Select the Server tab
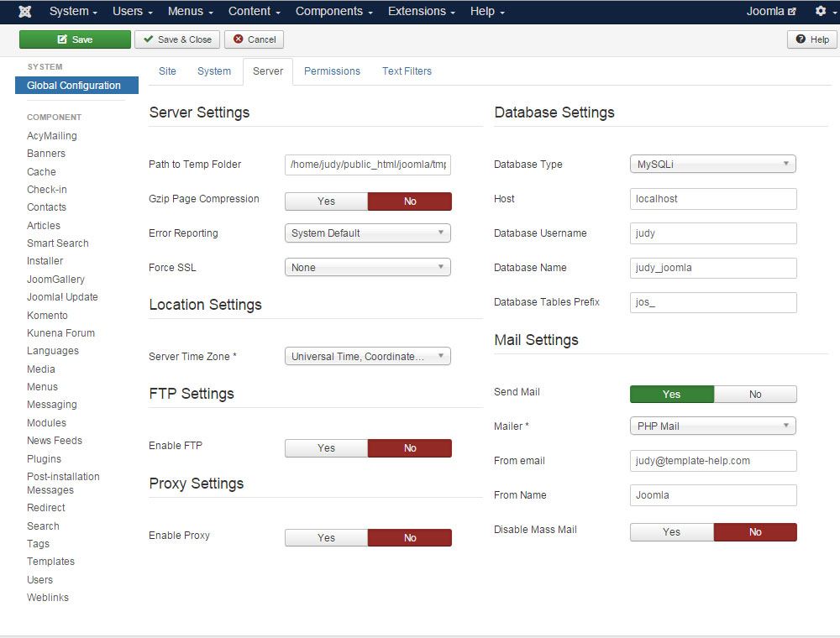Viewport: 840px width, 638px height. point(268,71)
